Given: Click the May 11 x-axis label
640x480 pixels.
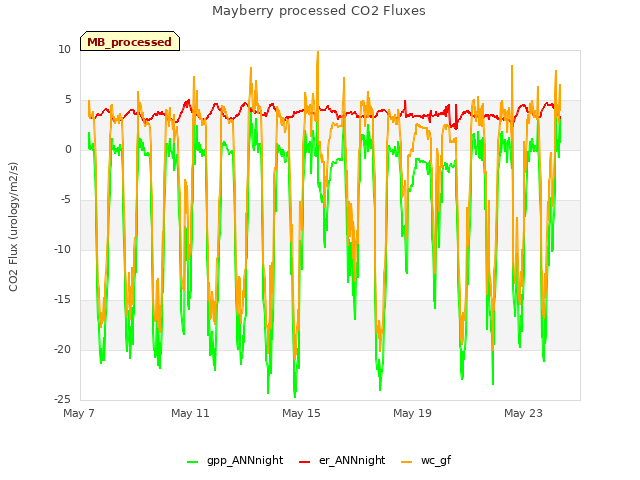Looking at the screenshot, I should [x=190, y=413].
